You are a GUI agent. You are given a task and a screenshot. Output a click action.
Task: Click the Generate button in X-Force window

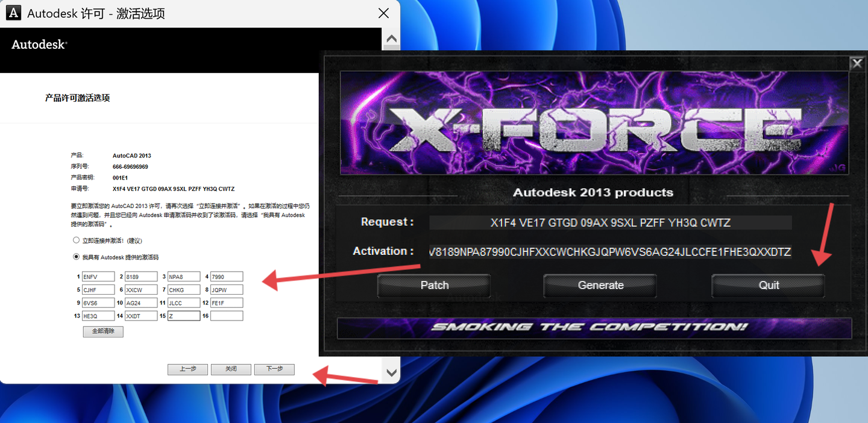point(600,286)
